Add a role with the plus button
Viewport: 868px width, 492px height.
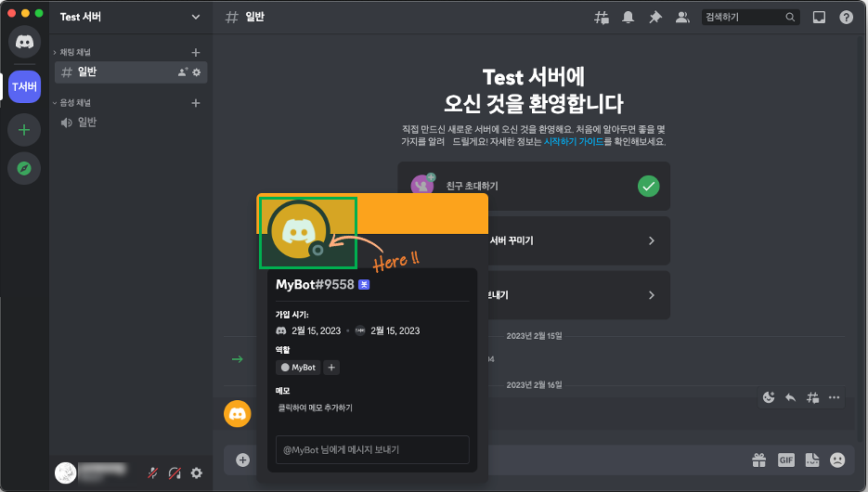pos(331,368)
